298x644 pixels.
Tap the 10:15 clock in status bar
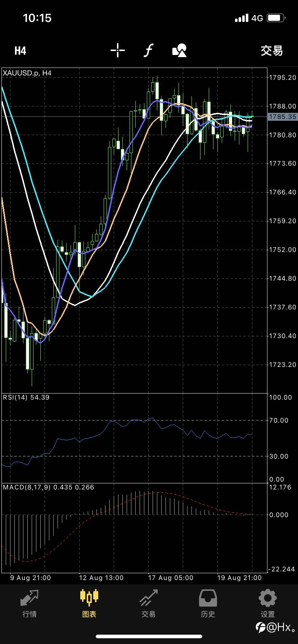(x=37, y=18)
